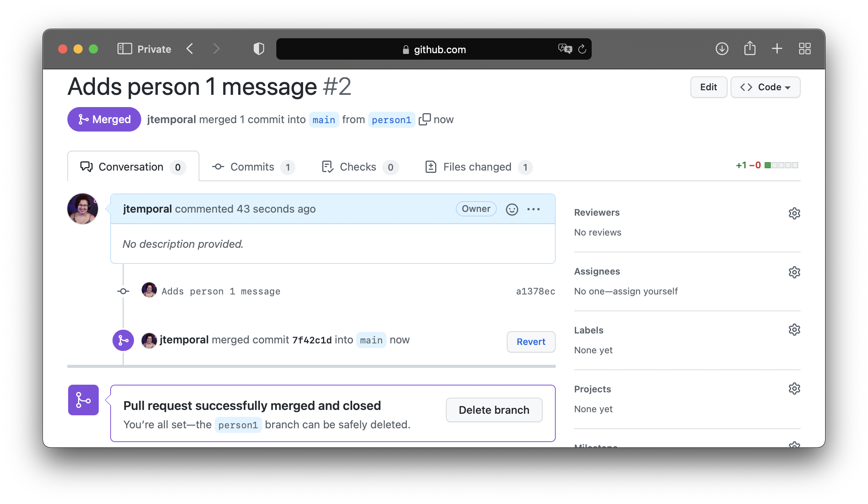Click the reviewers settings gear icon
The width and height of the screenshot is (868, 504).
pos(795,213)
